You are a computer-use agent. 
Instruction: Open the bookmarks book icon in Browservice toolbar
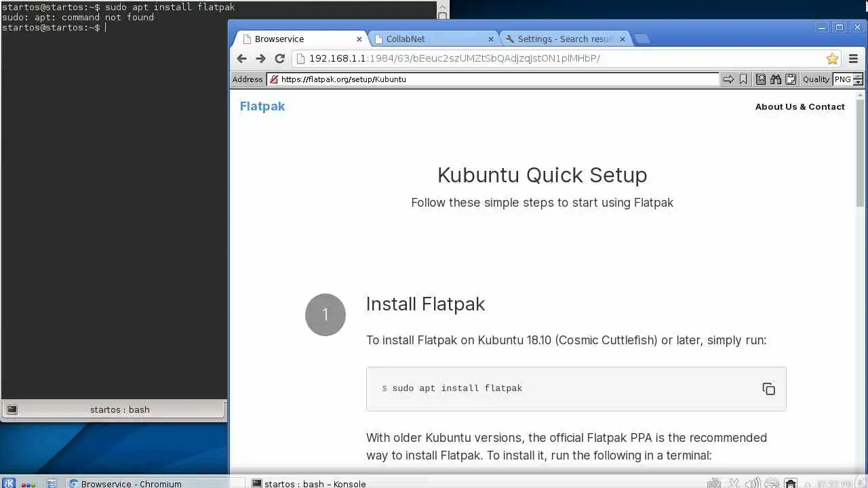pos(761,79)
